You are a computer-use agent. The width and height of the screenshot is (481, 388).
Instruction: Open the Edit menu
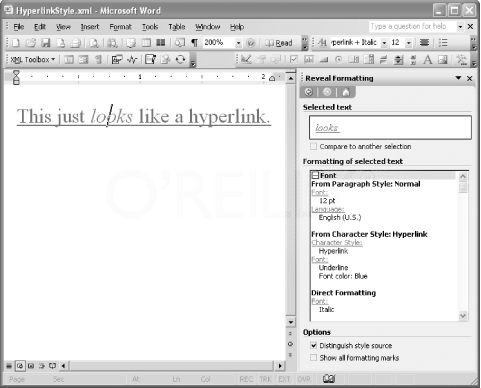(x=40, y=27)
